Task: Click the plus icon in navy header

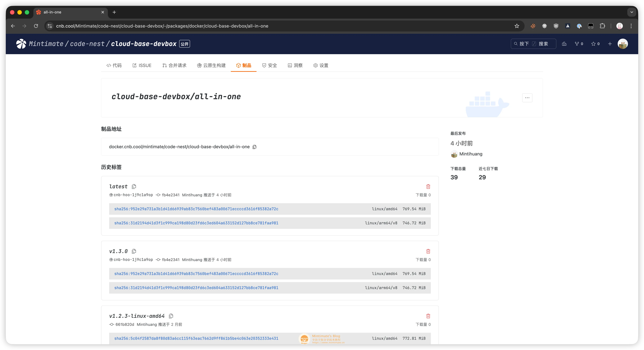Action: 610,44
